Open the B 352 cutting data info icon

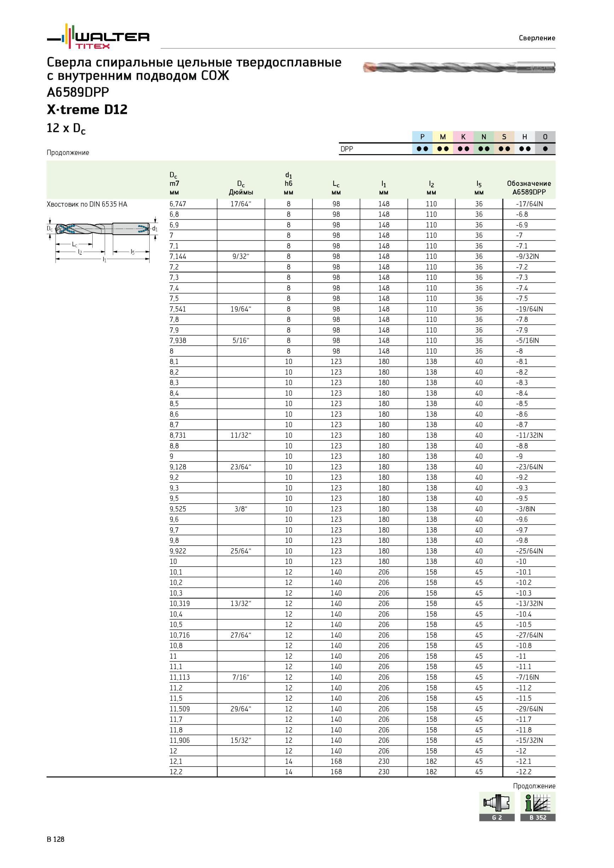pos(538,807)
